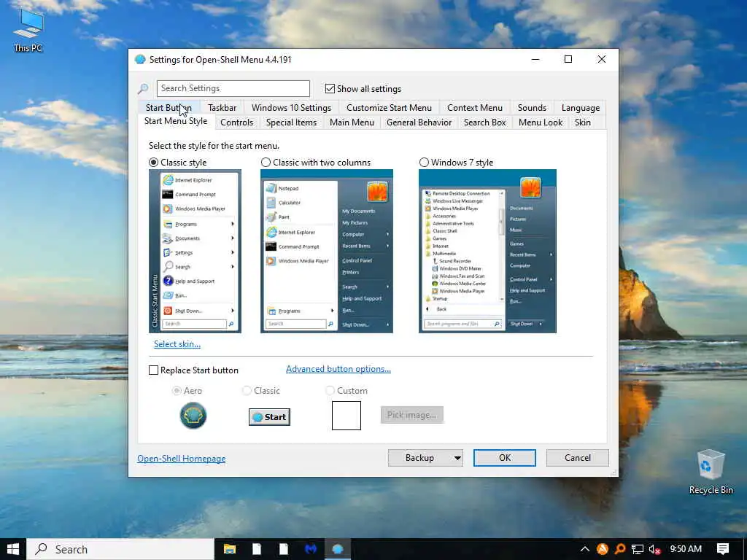Click the magnifier icon beside Search Settings
Viewport: 747px width, 560px height.
tap(143, 88)
